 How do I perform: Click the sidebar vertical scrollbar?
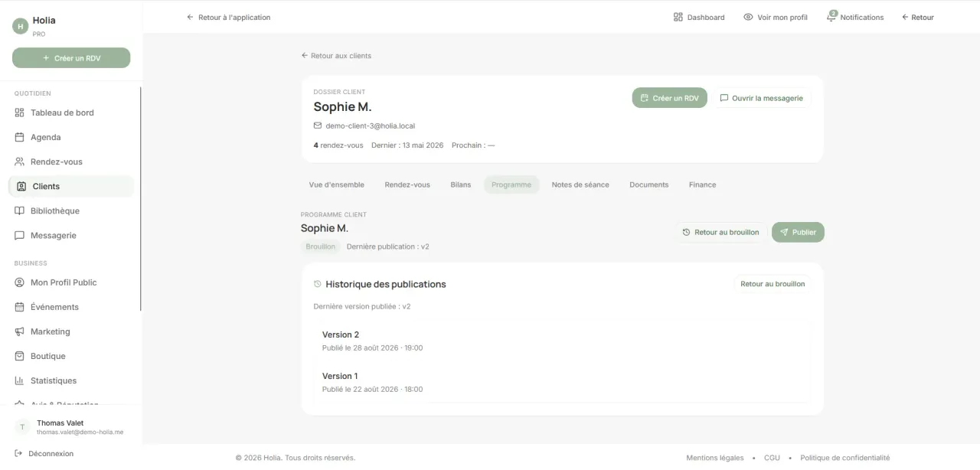pyautogui.click(x=141, y=199)
